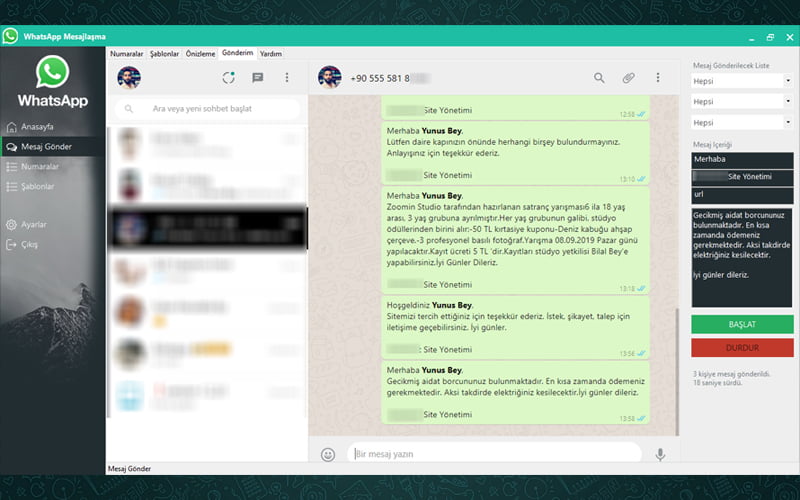Open Şablonlar from the left sidebar
The image size is (800, 500).
(x=37, y=186)
